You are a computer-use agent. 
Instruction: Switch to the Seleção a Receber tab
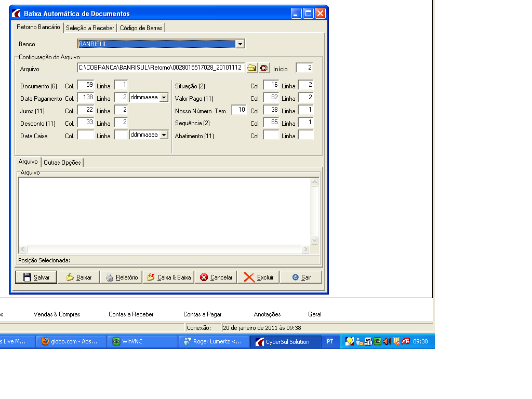click(x=90, y=28)
